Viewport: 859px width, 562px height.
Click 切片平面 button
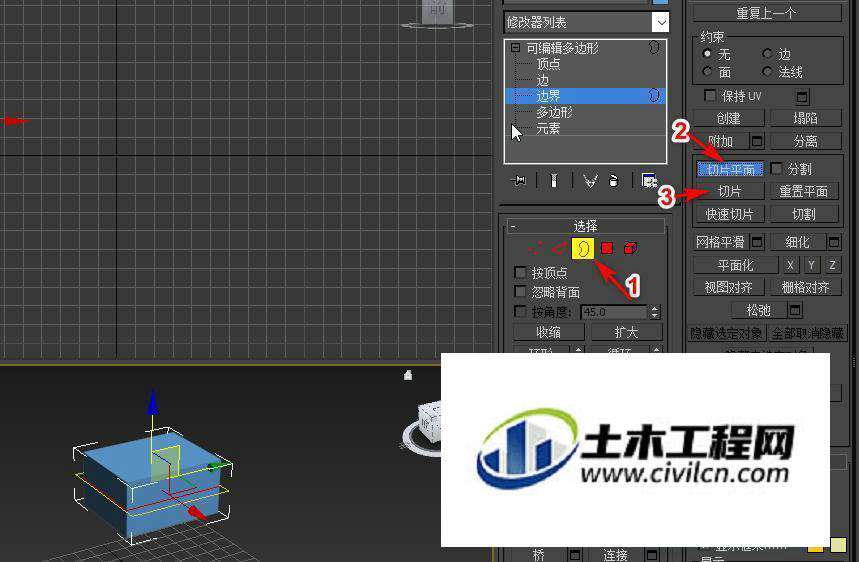coord(730,169)
